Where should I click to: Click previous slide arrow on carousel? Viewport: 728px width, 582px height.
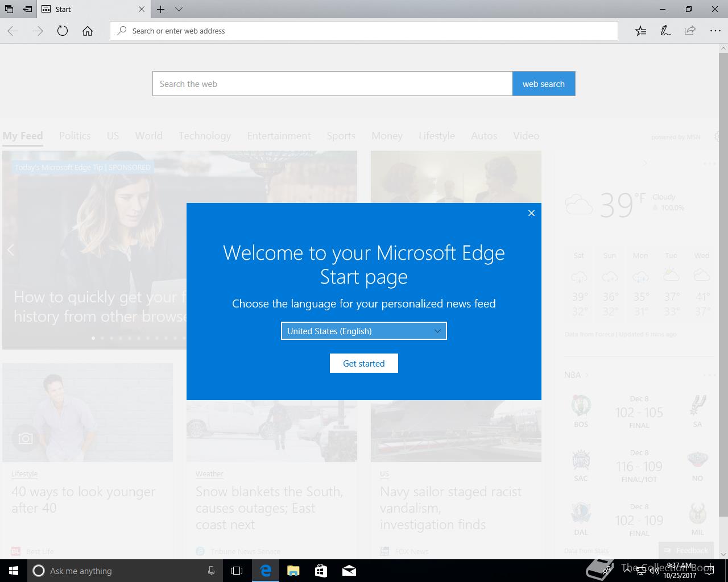pos(10,250)
